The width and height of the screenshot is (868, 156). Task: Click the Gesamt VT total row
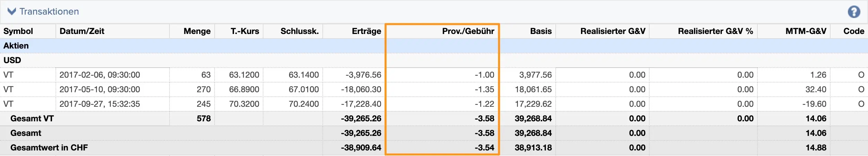32,119
